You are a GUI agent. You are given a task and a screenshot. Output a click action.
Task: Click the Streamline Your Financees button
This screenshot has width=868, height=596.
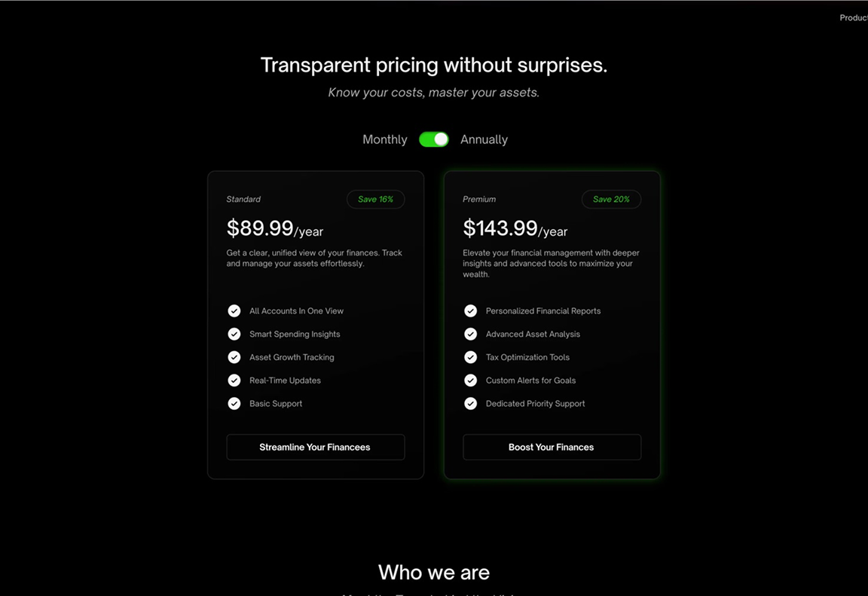click(315, 447)
